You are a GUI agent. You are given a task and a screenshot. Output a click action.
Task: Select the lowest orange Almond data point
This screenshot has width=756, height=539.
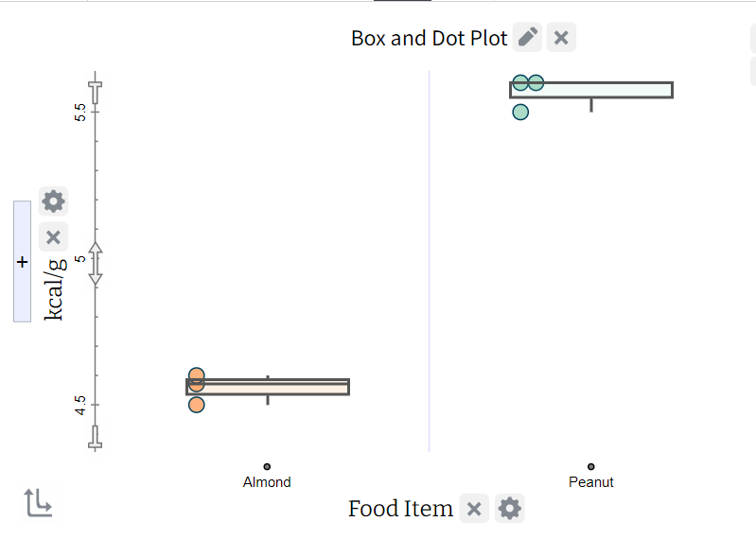(x=196, y=405)
